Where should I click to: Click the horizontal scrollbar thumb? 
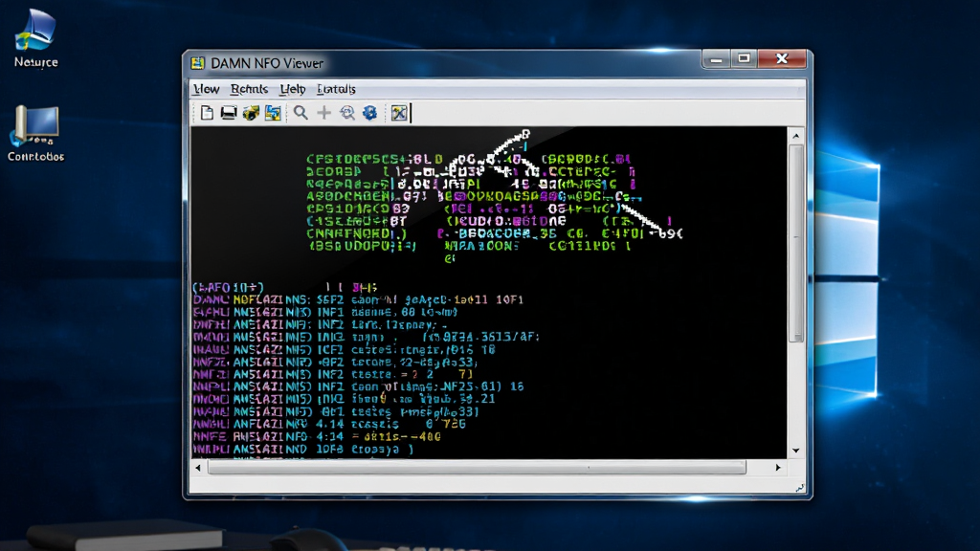[477, 467]
